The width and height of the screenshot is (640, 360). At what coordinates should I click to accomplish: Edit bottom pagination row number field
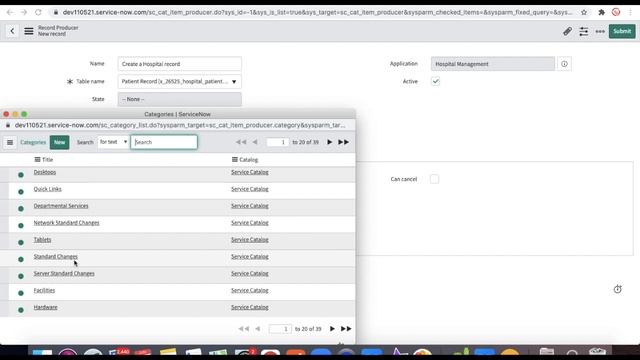click(x=280, y=329)
